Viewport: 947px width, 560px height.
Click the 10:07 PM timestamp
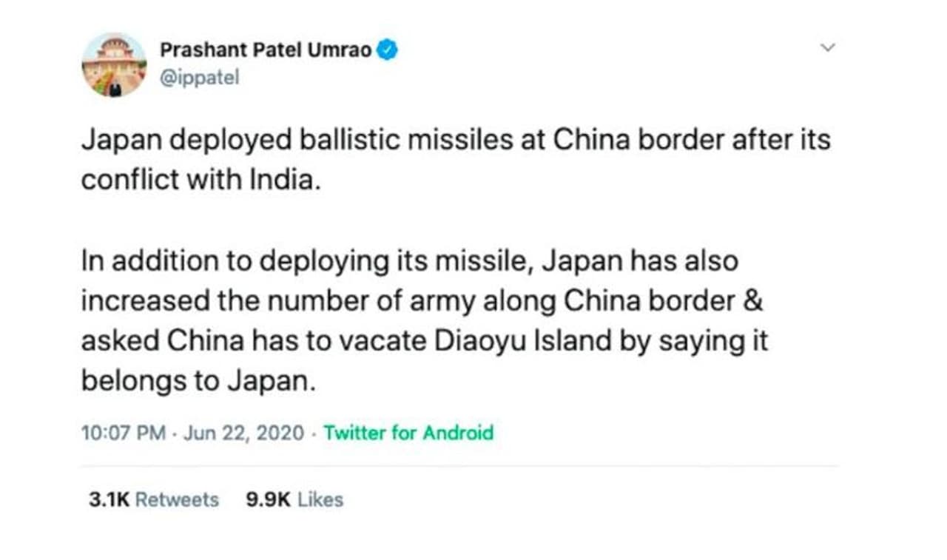[x=124, y=433]
